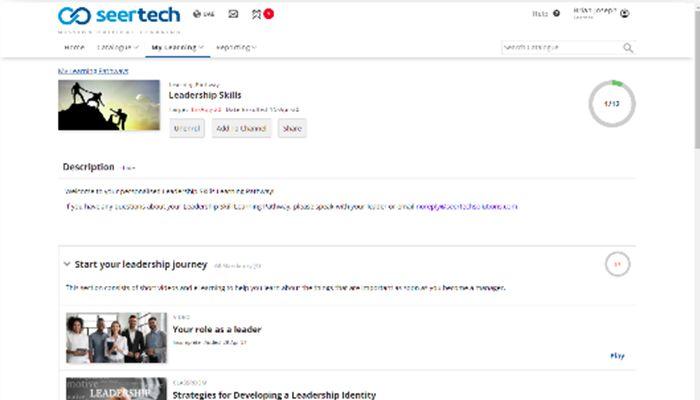Click the Leadership Skills mountain climbers image
Screen dimensions: 700x400
point(109,105)
